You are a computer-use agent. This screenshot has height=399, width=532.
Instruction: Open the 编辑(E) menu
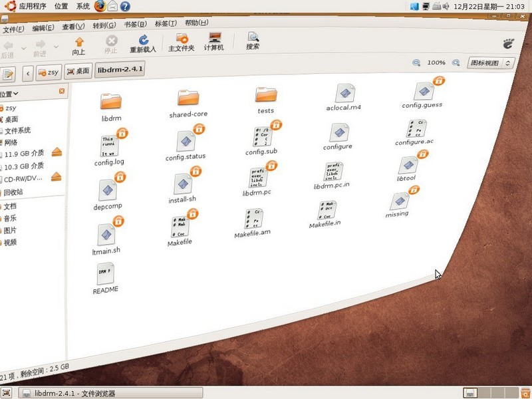(x=43, y=28)
